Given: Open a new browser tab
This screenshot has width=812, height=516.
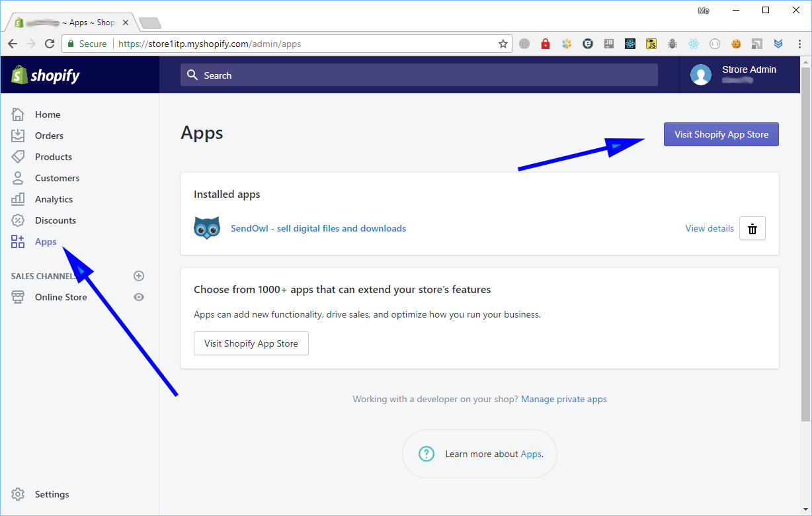Looking at the screenshot, I should 150,23.
